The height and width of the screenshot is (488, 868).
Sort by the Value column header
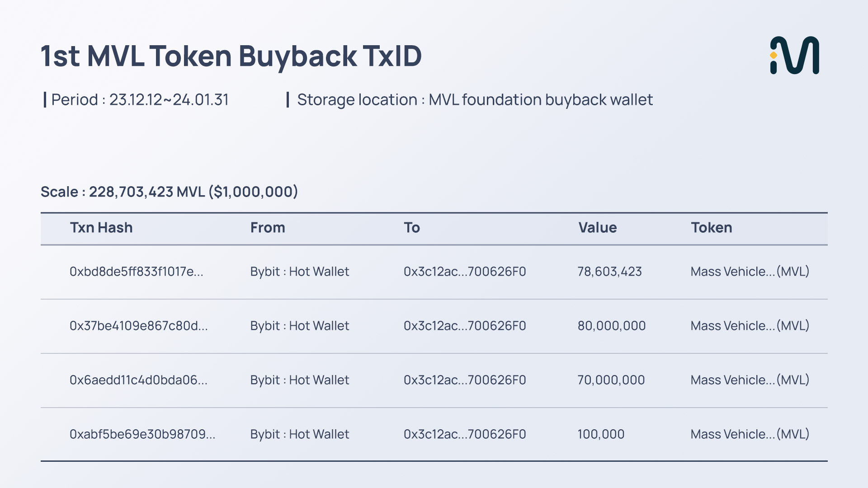pos(597,228)
